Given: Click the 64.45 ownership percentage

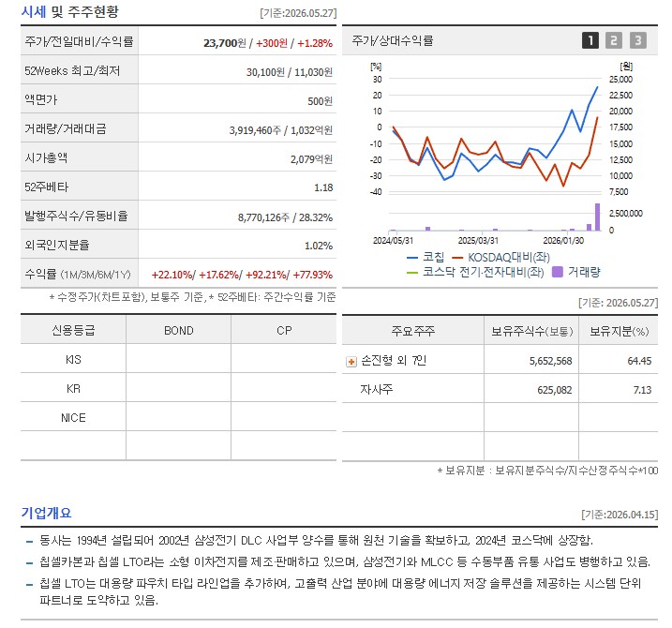Looking at the screenshot, I should click(x=639, y=361).
